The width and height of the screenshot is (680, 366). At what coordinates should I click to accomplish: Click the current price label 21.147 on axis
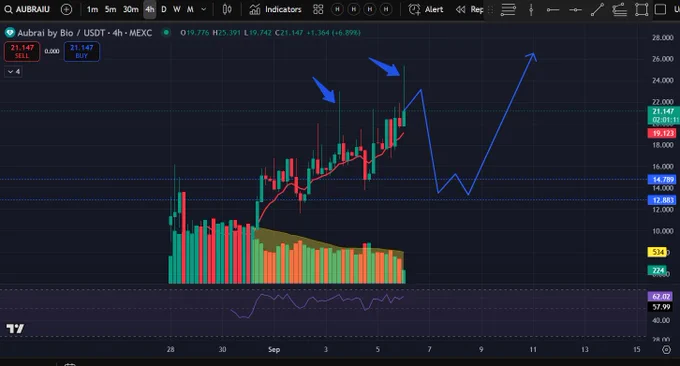pyautogui.click(x=663, y=111)
